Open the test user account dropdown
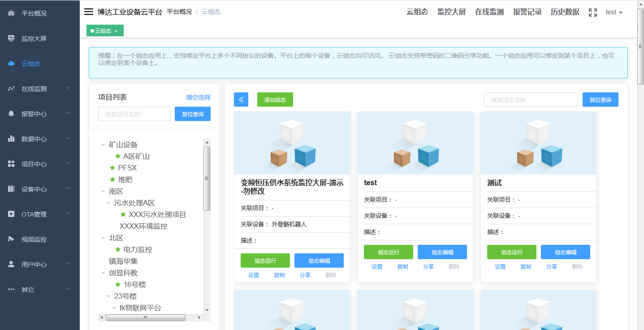 tap(614, 12)
